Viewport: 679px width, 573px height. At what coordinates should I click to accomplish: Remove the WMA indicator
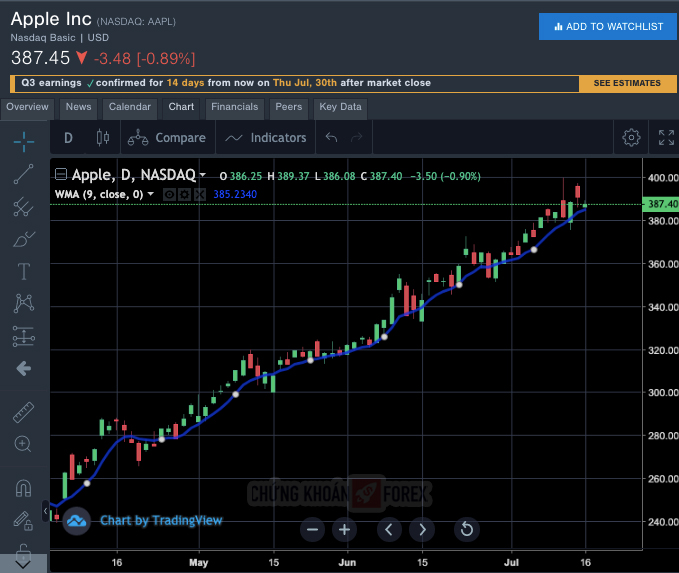[200, 194]
